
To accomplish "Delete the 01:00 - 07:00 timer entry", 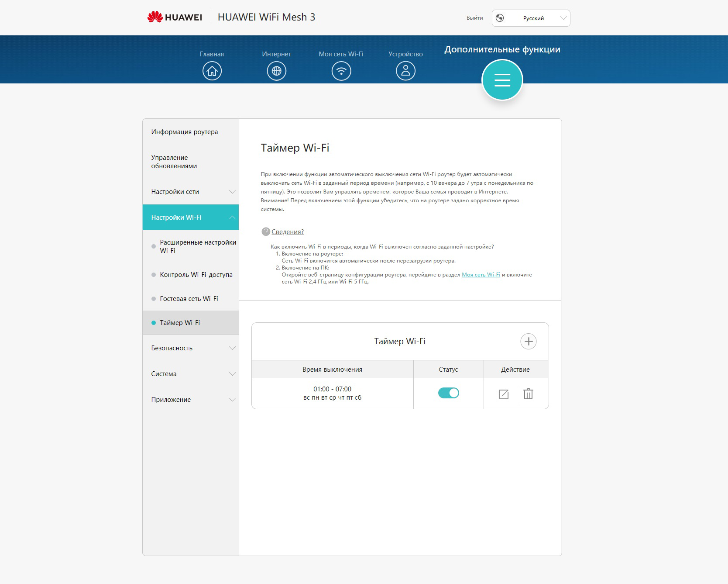I will tap(528, 394).
